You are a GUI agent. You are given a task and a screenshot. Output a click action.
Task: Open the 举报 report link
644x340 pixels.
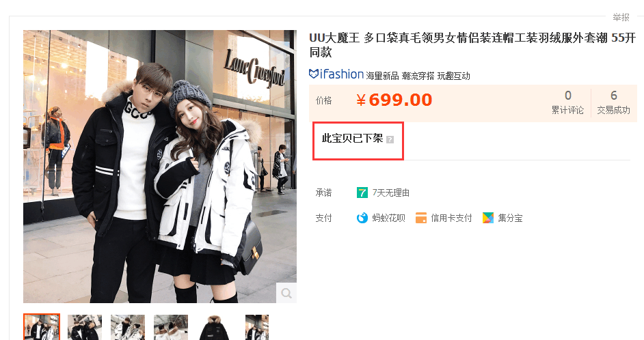pos(621,17)
